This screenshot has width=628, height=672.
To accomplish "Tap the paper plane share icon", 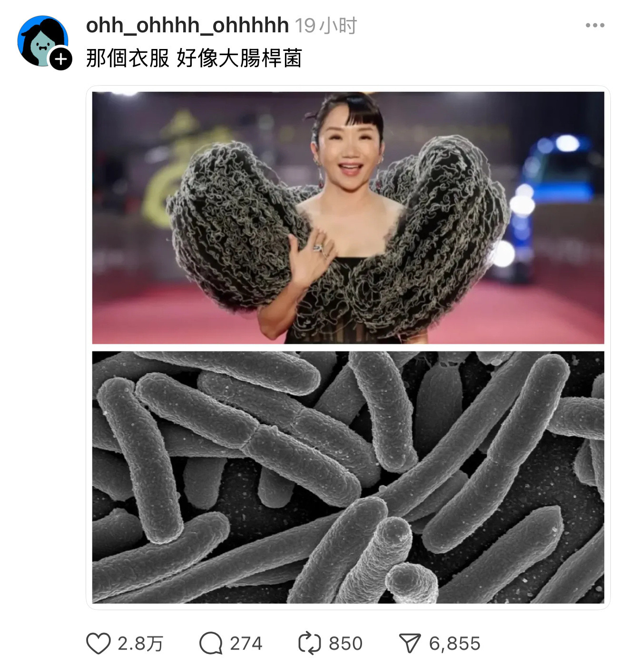I will click(410, 643).
